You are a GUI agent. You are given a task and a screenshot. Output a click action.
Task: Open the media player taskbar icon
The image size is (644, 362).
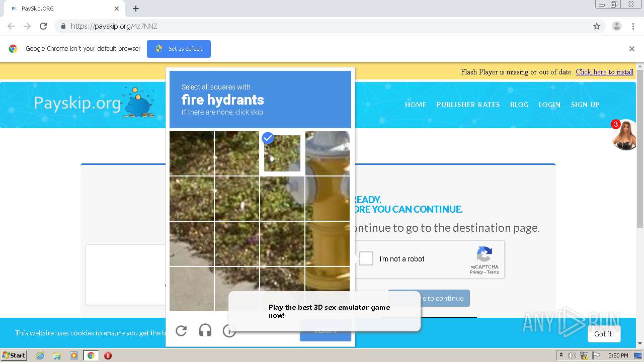coord(74,355)
